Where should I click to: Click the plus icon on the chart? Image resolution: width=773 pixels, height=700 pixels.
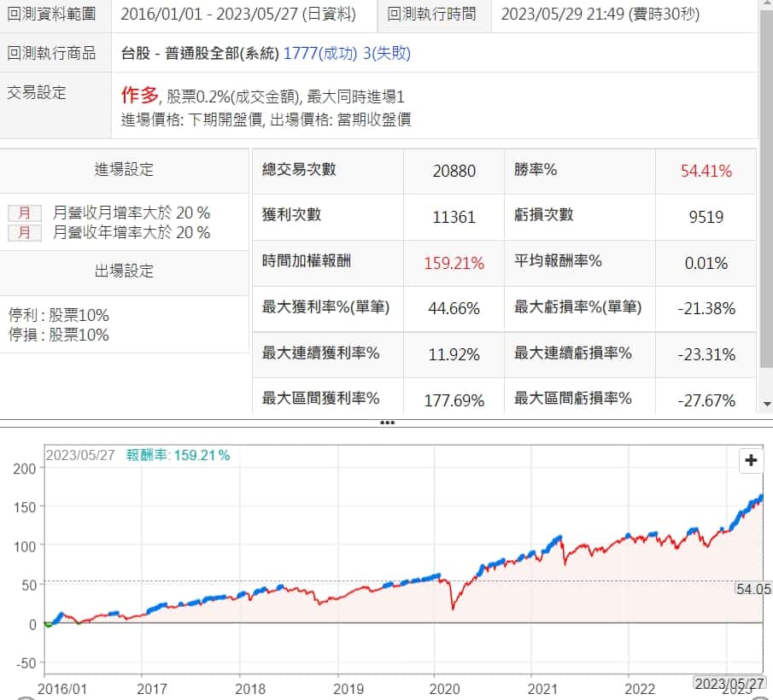tap(751, 461)
